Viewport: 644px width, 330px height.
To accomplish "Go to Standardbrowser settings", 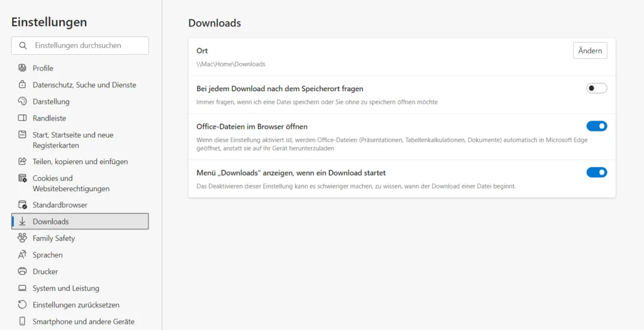I will click(x=80, y=205).
